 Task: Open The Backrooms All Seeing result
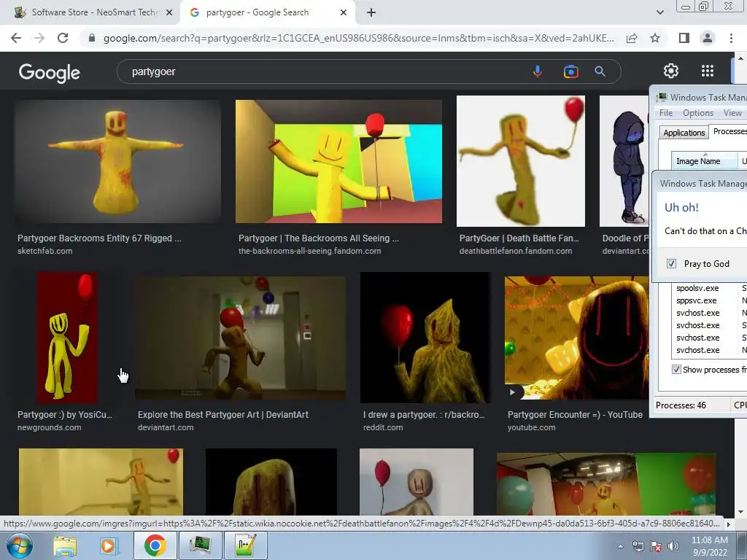pos(318,238)
